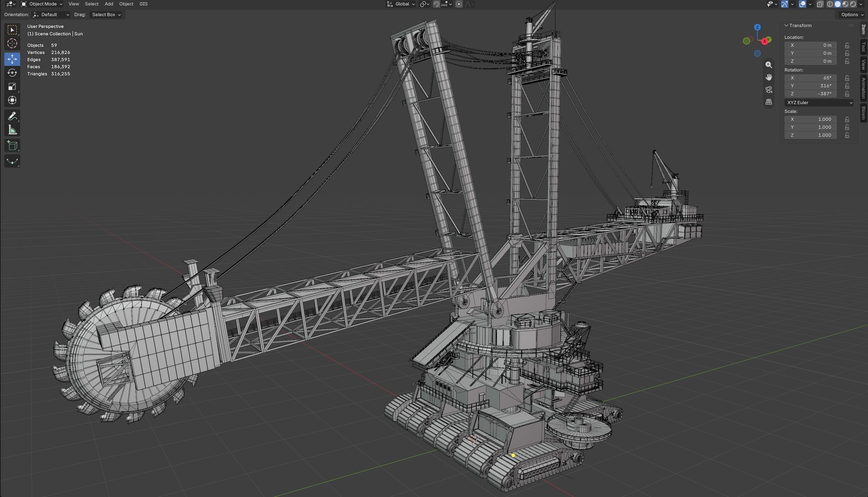
Task: Open the Options dropdown
Action: [x=852, y=15]
